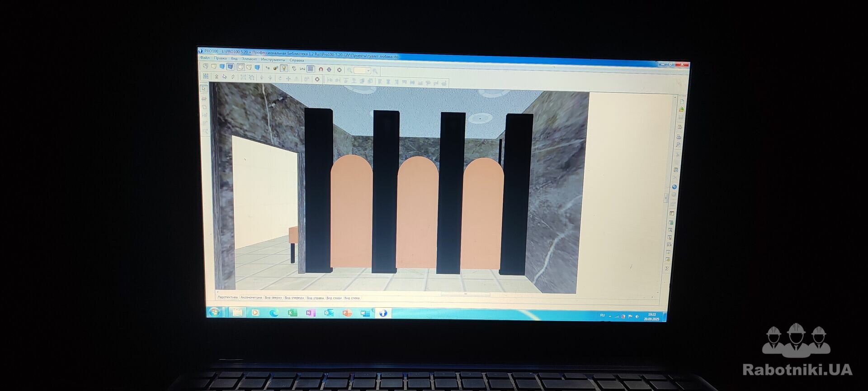Toggle the lighting bulb icon in toolbar
Screen dimensions: 868x391
(283, 68)
